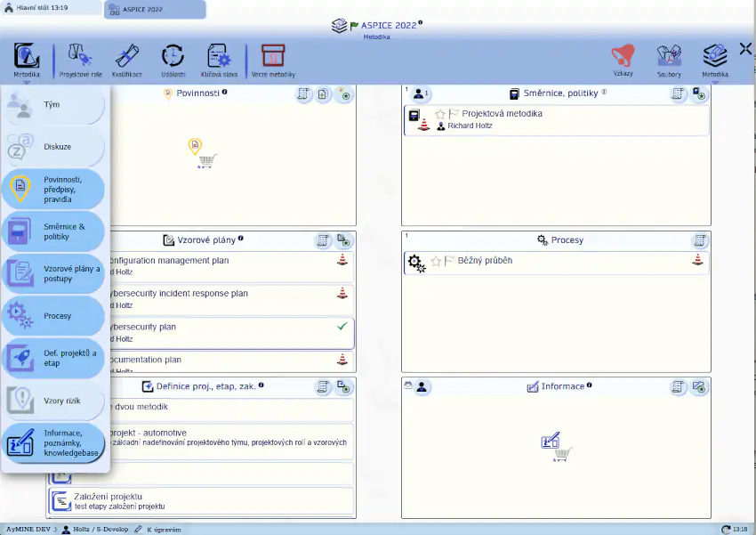This screenshot has height=535, width=756.
Task: Open the list view icon in Procesy panel
Action: click(x=700, y=240)
